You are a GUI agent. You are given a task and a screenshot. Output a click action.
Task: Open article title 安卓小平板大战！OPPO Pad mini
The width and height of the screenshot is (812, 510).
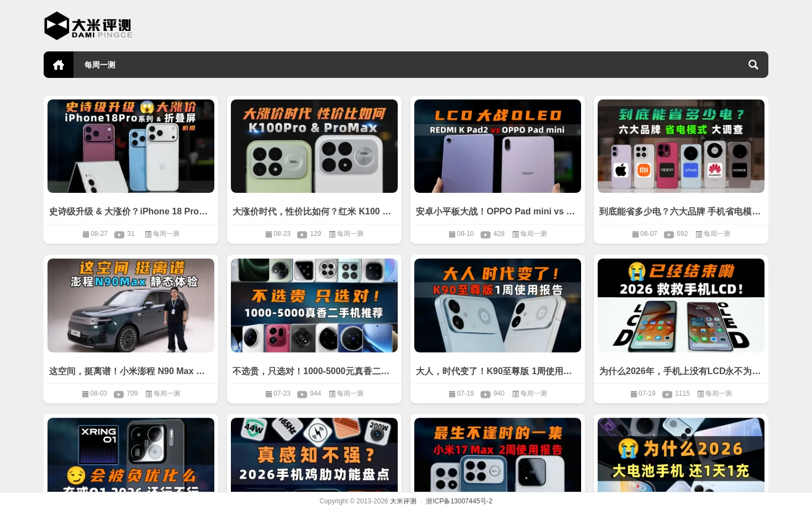[x=495, y=212]
